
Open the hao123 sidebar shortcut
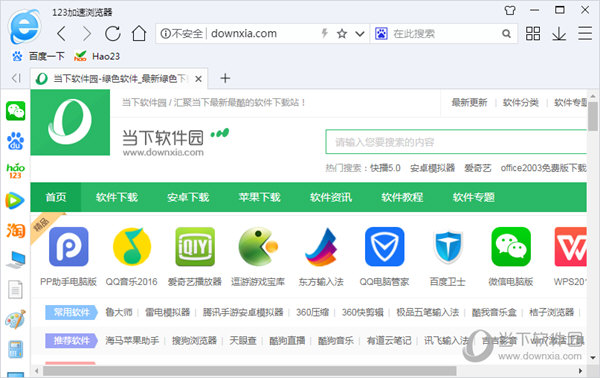click(x=15, y=171)
